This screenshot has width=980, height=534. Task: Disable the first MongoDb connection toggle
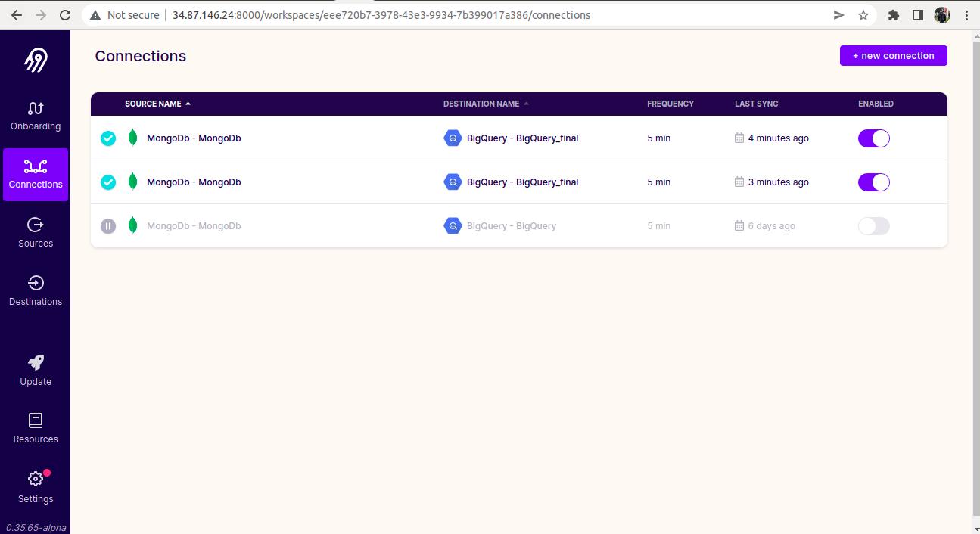[873, 138]
